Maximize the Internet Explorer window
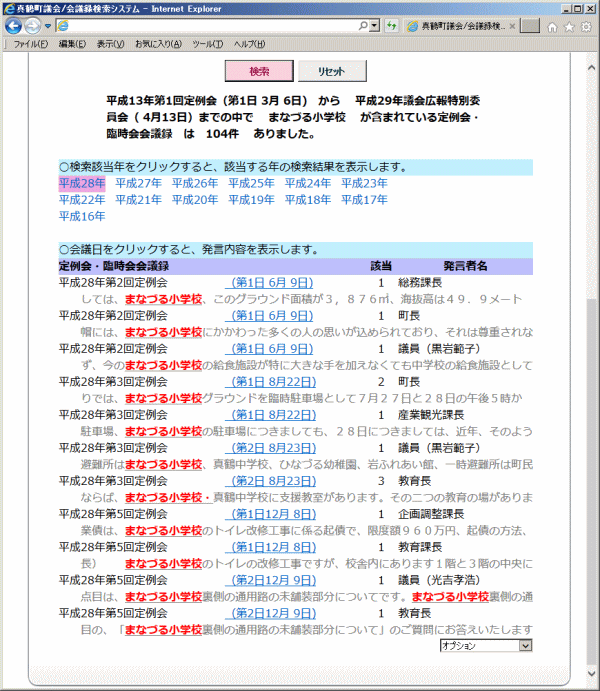Image resolution: width=600 pixels, height=691 pixels. (578, 8)
